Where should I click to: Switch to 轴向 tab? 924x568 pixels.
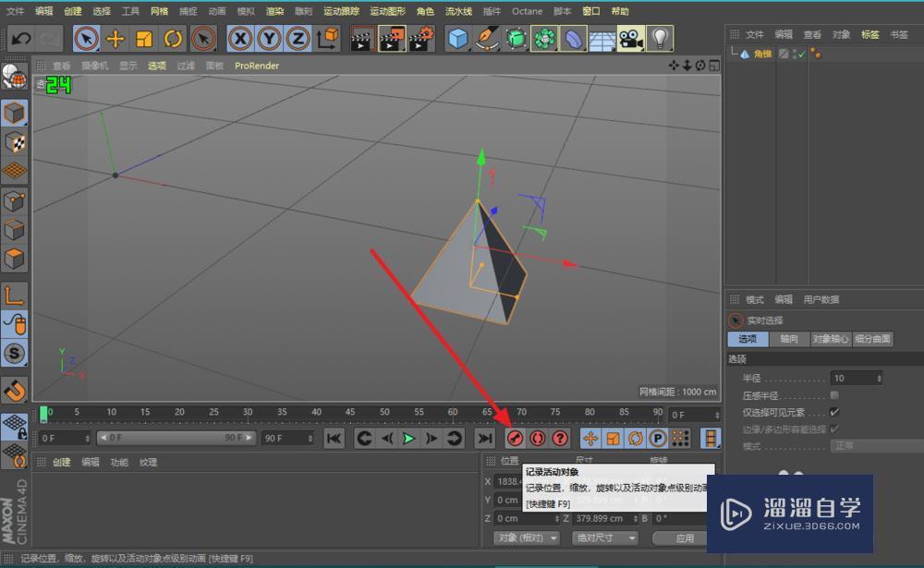(789, 339)
